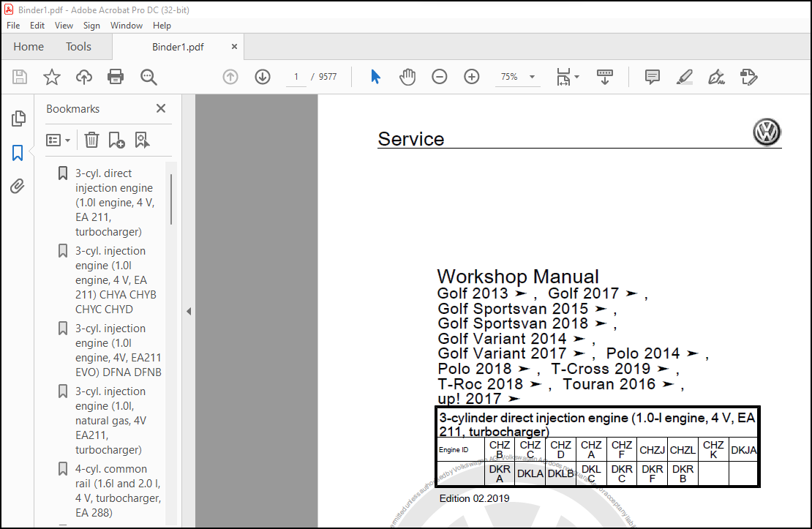Open the File menu
The image size is (812, 529).
coord(13,26)
